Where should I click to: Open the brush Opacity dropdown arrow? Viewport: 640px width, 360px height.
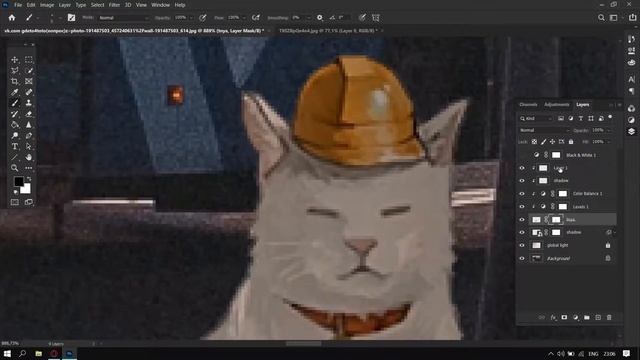click(x=191, y=18)
